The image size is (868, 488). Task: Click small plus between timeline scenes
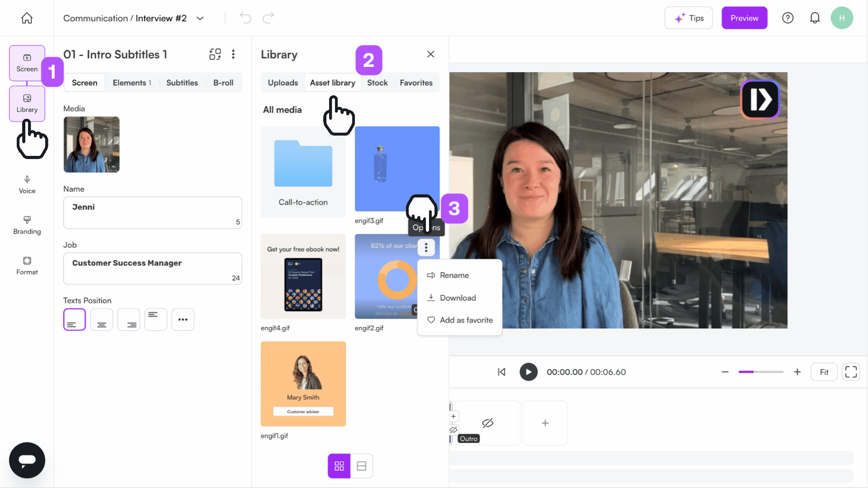(x=453, y=416)
